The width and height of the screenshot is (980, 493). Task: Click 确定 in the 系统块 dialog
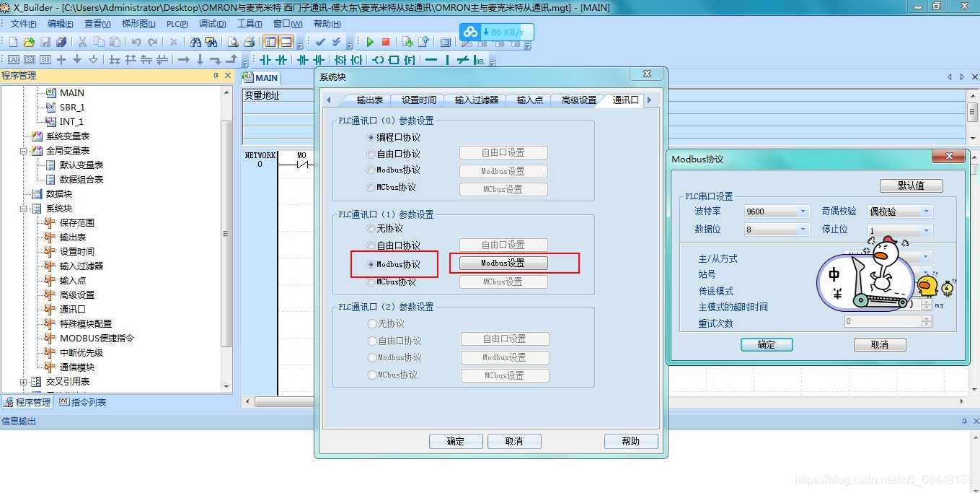pyautogui.click(x=456, y=441)
